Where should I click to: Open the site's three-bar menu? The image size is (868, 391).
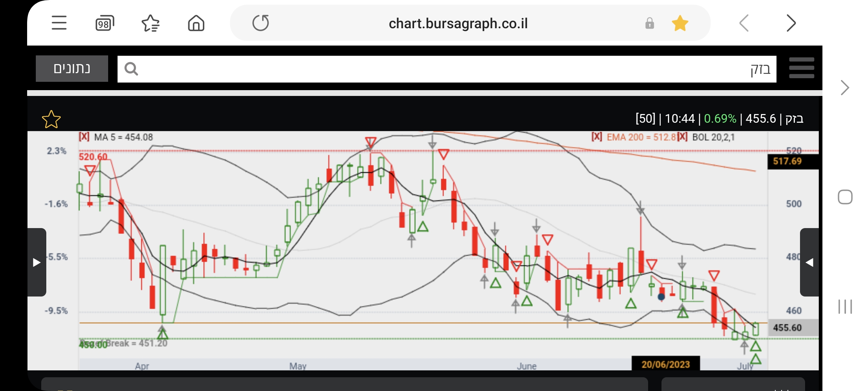pyautogui.click(x=801, y=68)
